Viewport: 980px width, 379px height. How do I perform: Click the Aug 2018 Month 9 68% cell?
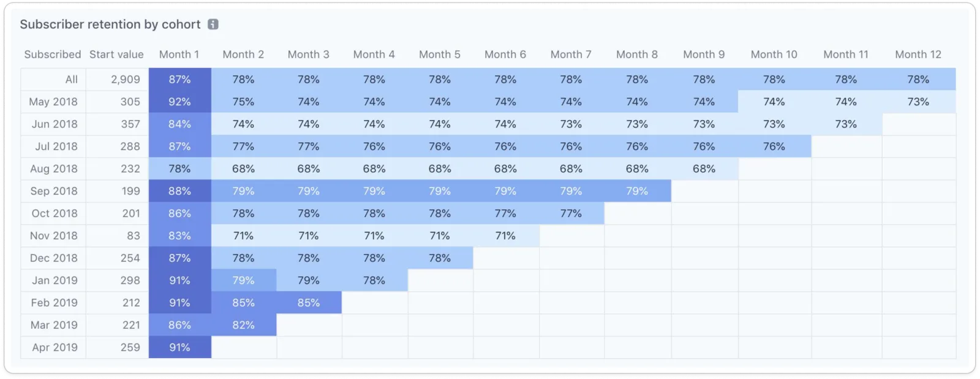(704, 169)
